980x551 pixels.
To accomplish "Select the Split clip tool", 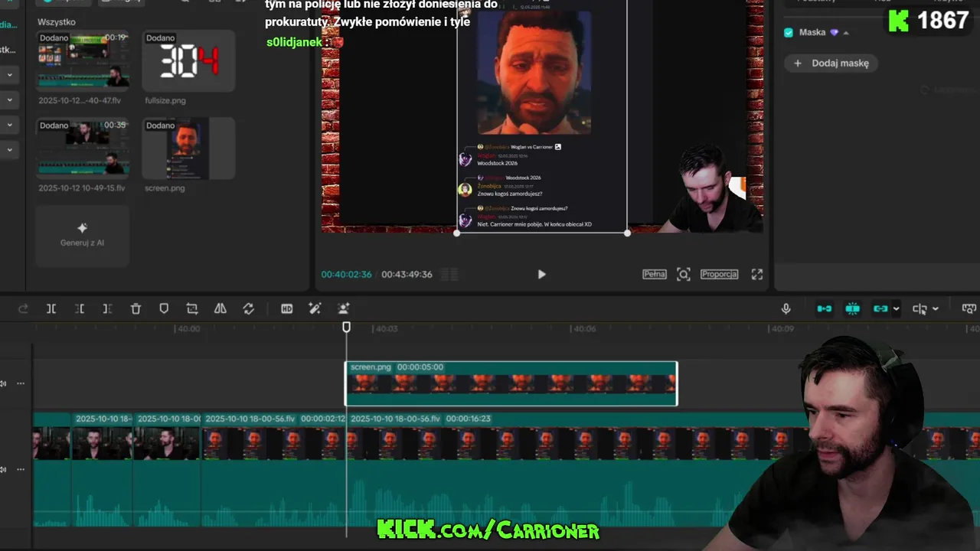I will [x=51, y=308].
